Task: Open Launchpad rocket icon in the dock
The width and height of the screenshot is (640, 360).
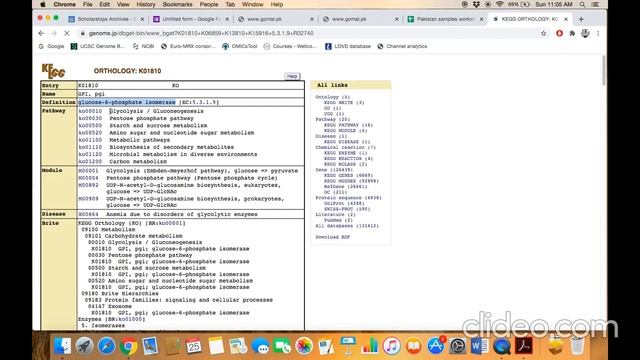Action: coord(84,346)
